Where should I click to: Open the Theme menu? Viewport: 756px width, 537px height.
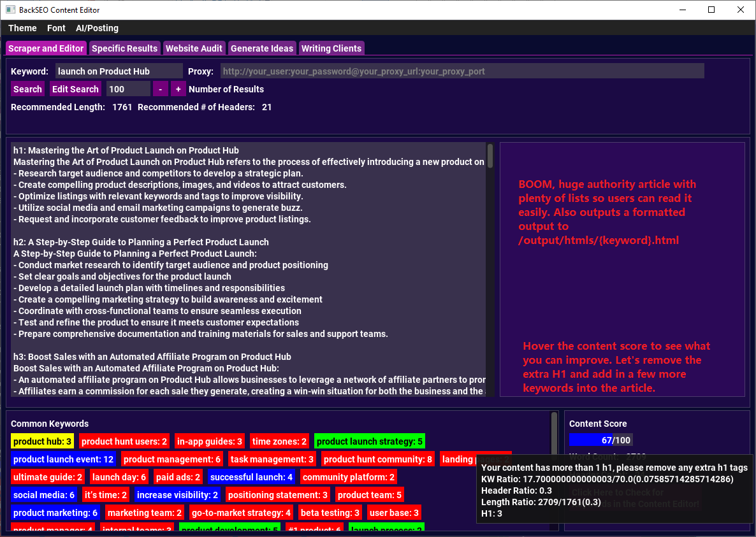click(x=22, y=28)
